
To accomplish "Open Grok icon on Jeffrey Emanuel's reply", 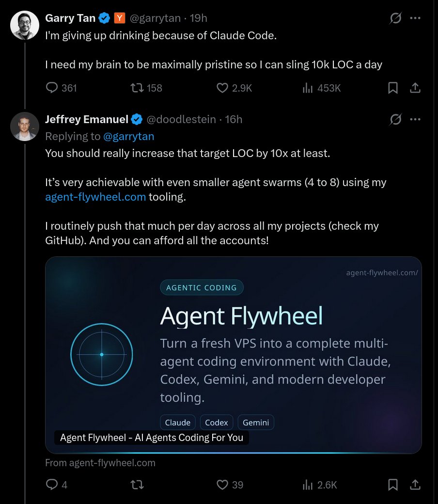I will (x=396, y=119).
